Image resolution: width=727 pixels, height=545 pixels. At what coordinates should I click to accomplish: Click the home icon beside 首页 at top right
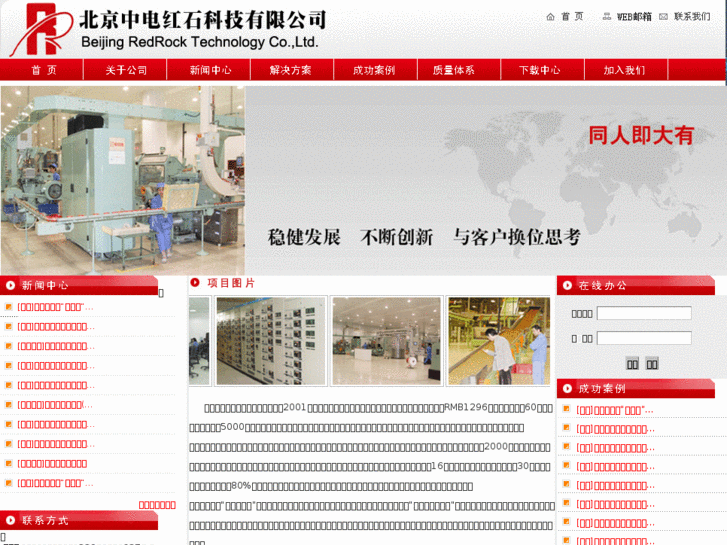click(550, 17)
